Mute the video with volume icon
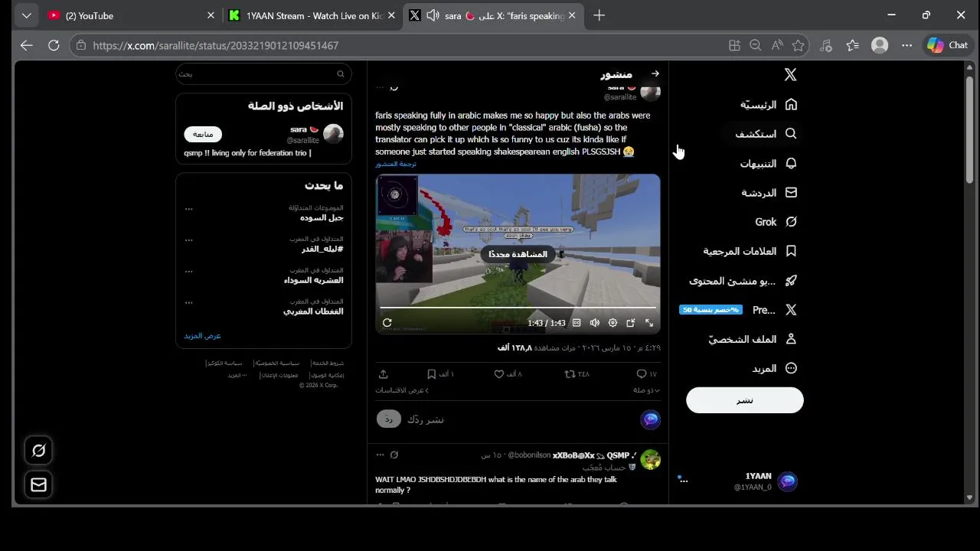Screen dimensions: 980x551 point(595,323)
